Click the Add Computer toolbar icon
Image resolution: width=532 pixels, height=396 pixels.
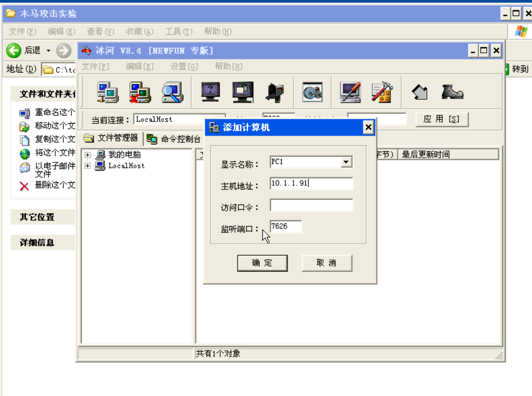pos(108,92)
